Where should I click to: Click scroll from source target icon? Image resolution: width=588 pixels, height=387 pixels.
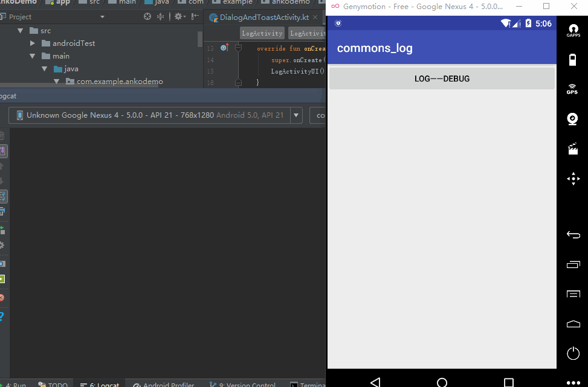(x=147, y=17)
